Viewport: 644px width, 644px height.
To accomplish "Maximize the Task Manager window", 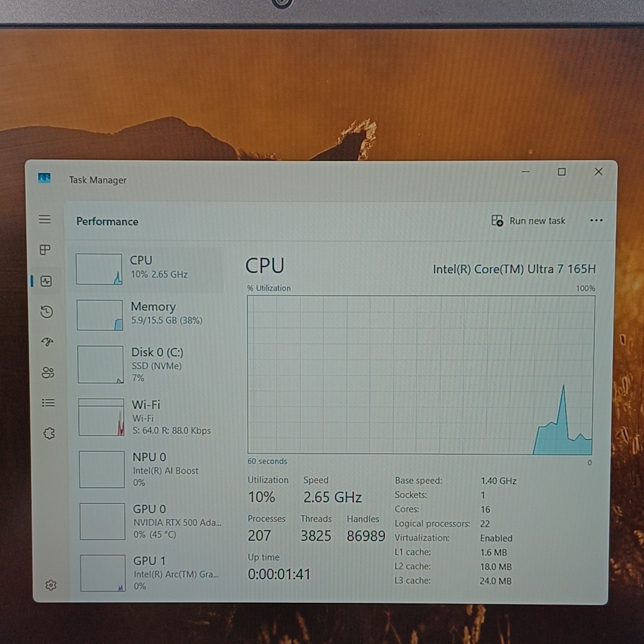I will click(x=562, y=172).
